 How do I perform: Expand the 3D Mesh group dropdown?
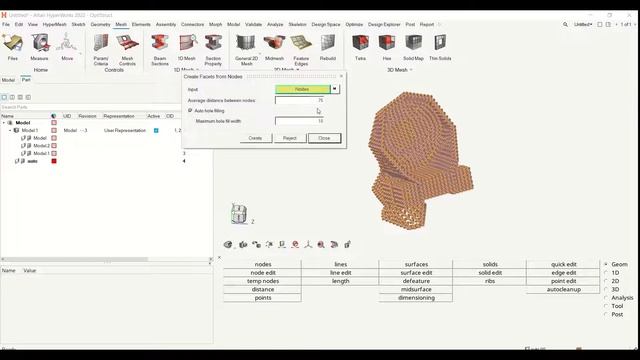411,70
